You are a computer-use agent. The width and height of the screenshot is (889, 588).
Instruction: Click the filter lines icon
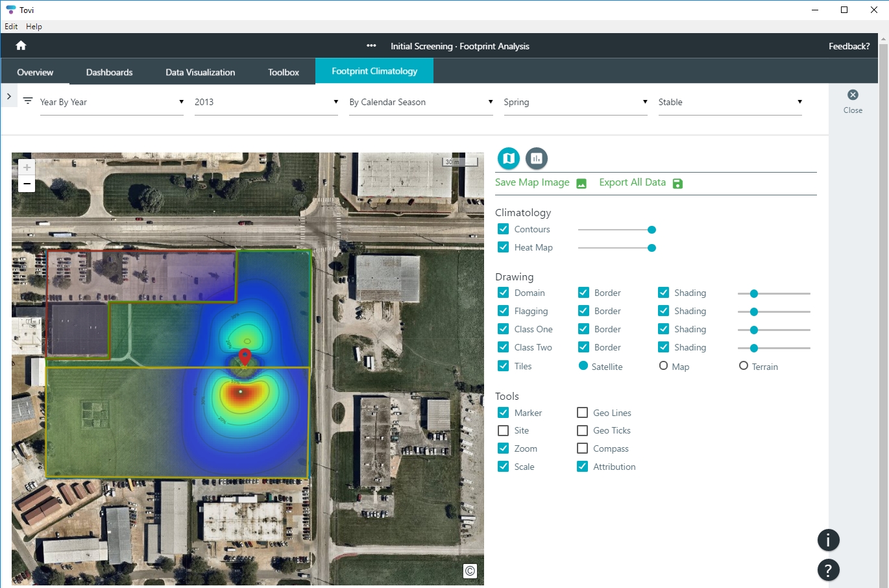coord(28,101)
